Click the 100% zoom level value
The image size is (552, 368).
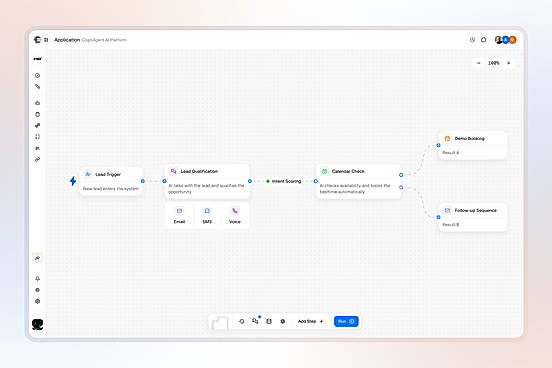pyautogui.click(x=494, y=63)
